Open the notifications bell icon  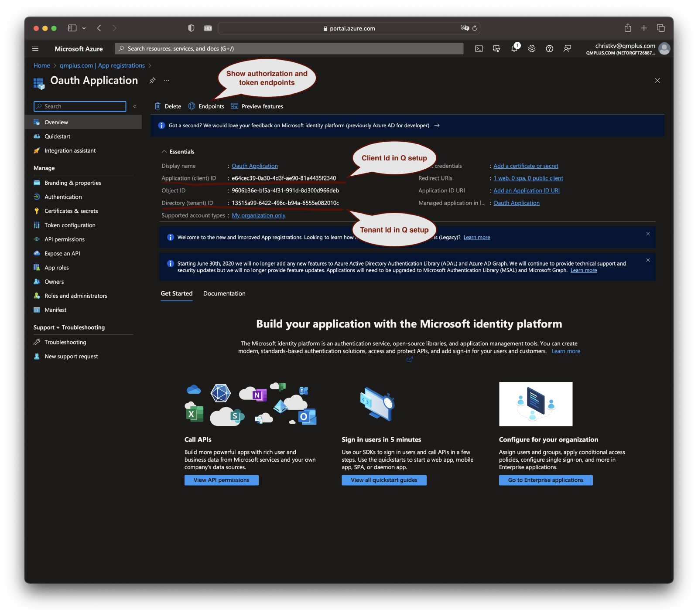tap(514, 49)
